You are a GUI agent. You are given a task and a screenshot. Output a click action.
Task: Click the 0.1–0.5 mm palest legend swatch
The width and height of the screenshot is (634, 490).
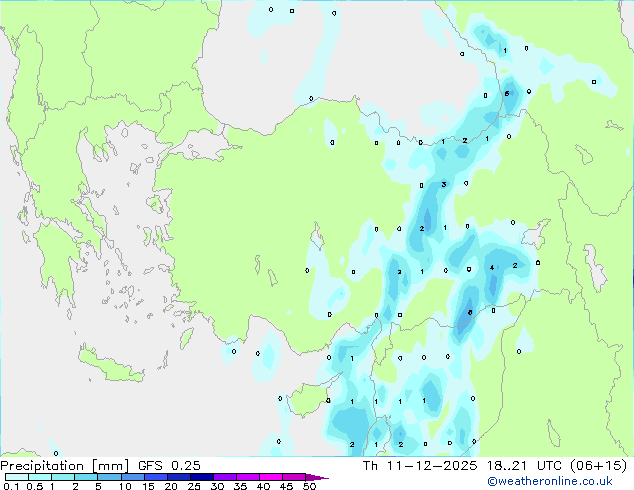pos(17,477)
